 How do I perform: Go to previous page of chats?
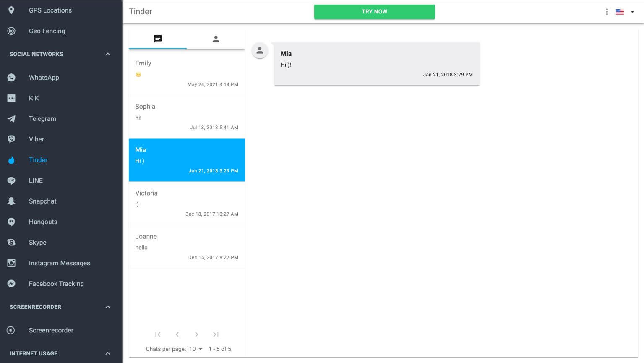coord(177,334)
